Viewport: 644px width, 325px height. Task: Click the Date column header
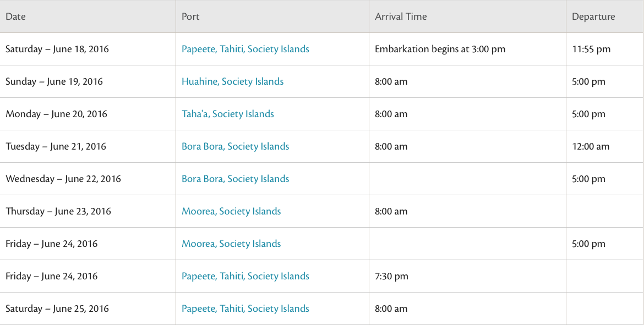[15, 16]
